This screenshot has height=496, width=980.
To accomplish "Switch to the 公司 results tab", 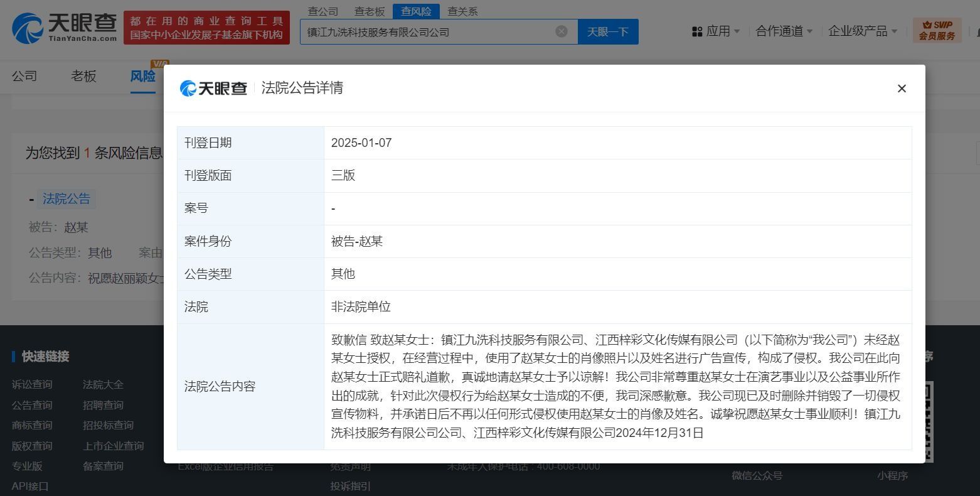I will click(24, 77).
